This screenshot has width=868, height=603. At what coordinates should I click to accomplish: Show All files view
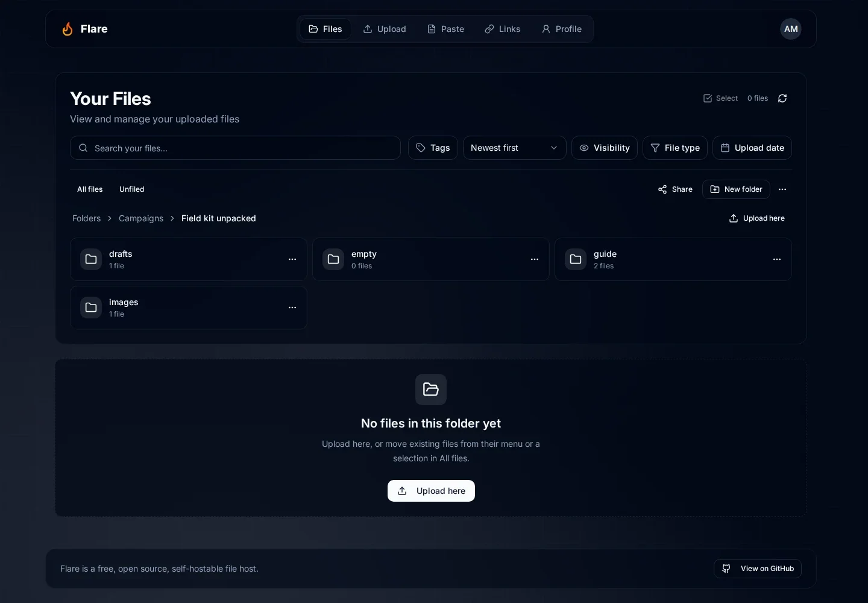90,189
